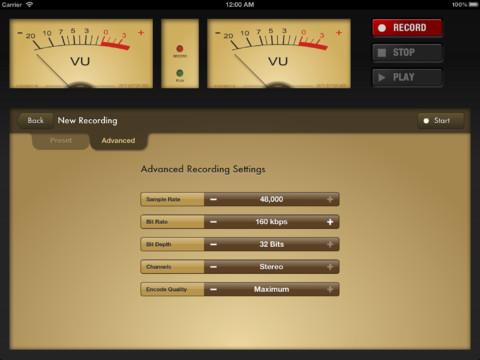
Task: Click plus on the Channels row
Action: point(330,267)
